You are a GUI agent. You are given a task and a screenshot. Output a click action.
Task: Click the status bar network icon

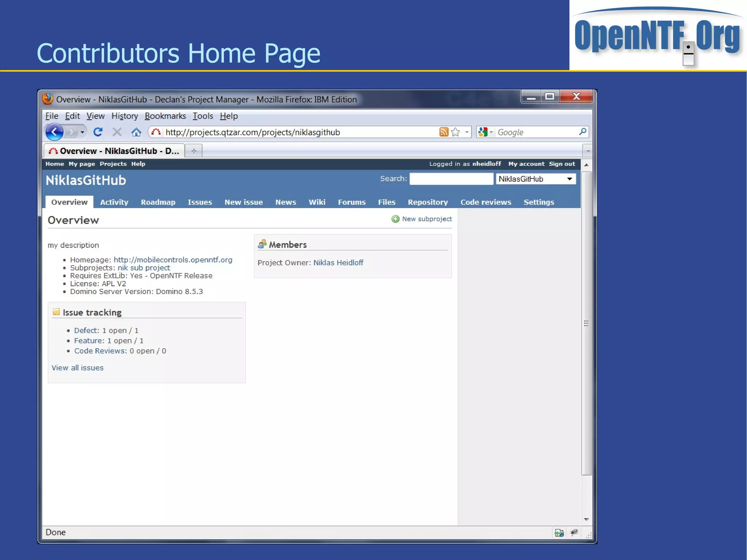[x=559, y=533]
